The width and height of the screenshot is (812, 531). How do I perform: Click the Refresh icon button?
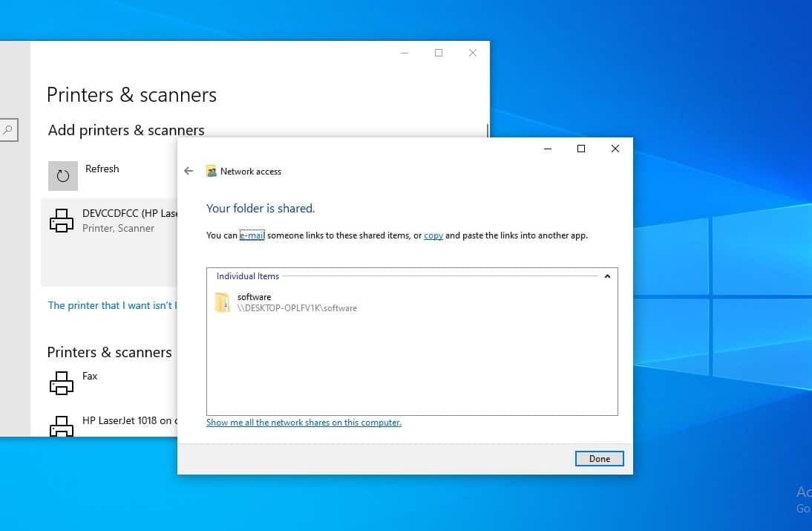pos(62,175)
